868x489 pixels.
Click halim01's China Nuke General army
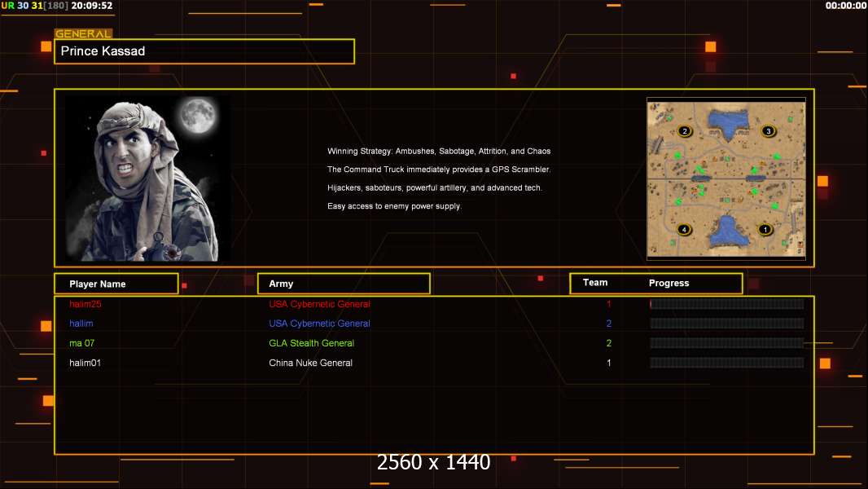tap(310, 363)
